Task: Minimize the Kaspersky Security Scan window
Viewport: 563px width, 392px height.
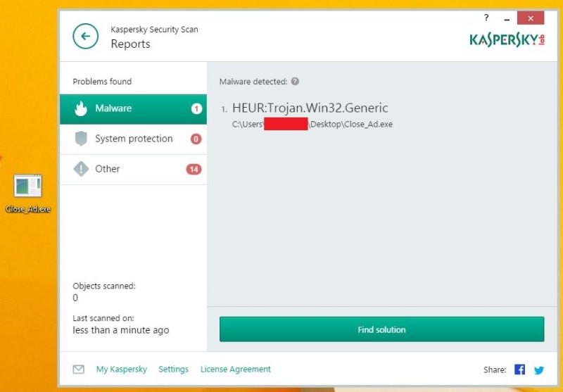Action: point(507,19)
